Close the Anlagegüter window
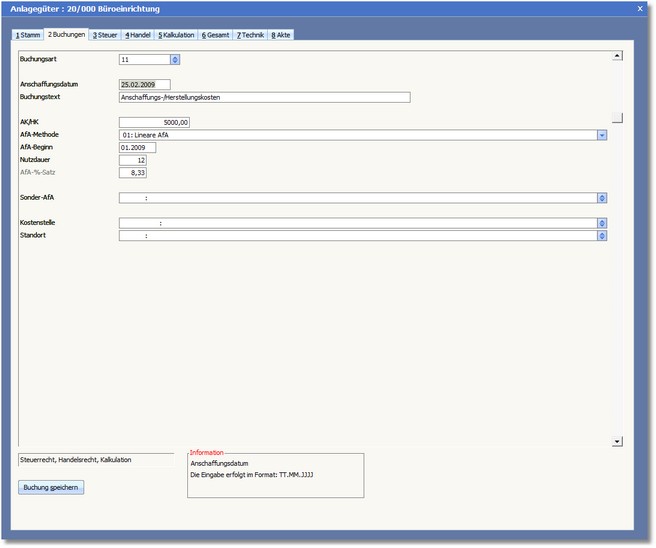This screenshot has width=656, height=548. tap(640, 8)
